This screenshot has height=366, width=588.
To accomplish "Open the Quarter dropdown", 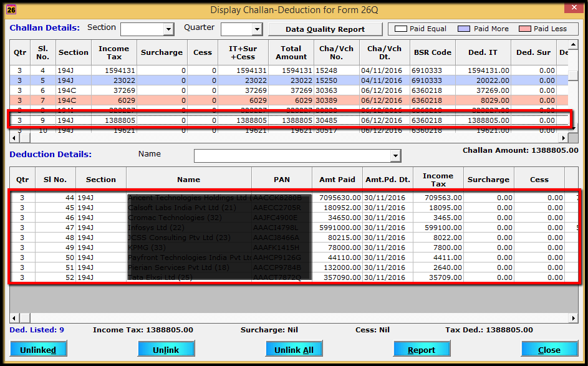I will (257, 29).
